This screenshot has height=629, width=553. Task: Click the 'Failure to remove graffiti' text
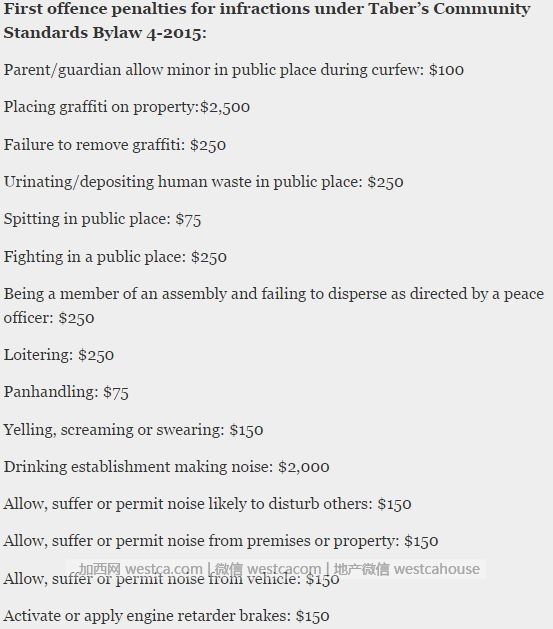click(x=115, y=144)
